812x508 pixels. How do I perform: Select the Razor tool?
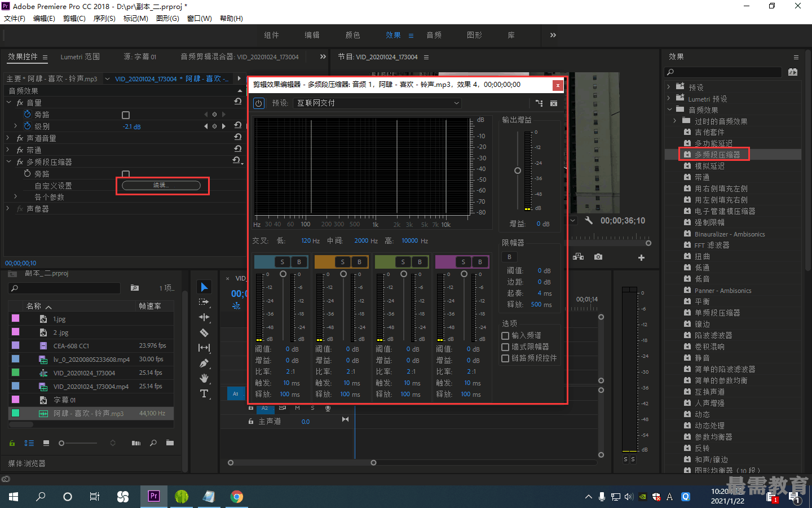coord(204,332)
